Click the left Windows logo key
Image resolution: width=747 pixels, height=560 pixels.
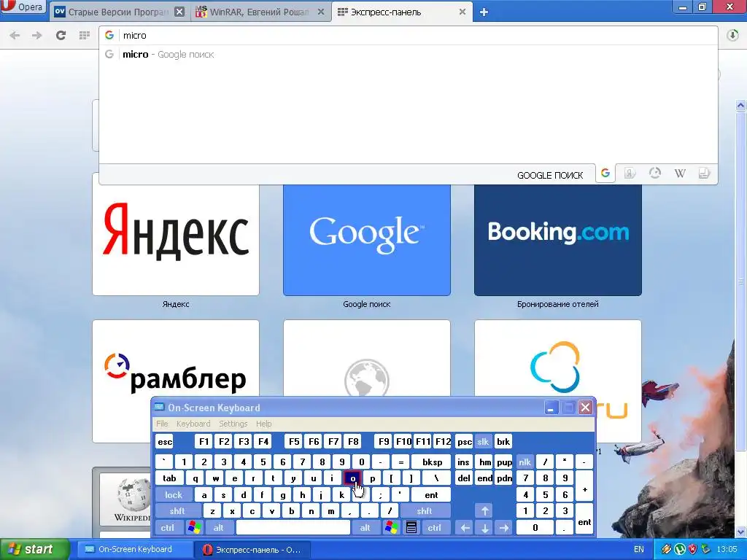(194, 528)
